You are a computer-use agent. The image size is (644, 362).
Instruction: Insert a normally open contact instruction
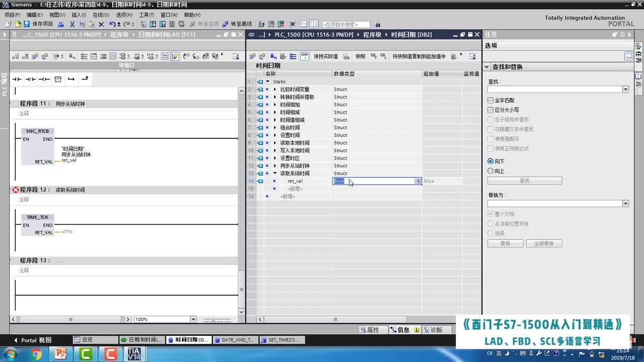pyautogui.click(x=17, y=79)
